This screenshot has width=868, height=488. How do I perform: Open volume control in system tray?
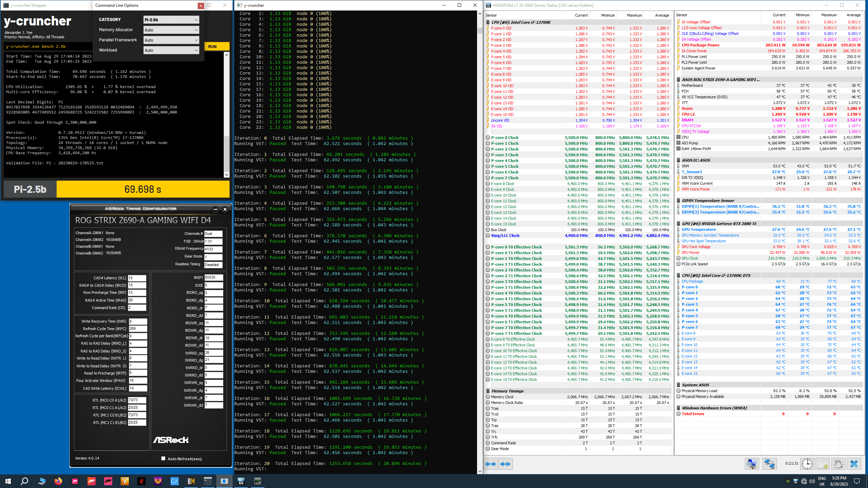(x=812, y=481)
